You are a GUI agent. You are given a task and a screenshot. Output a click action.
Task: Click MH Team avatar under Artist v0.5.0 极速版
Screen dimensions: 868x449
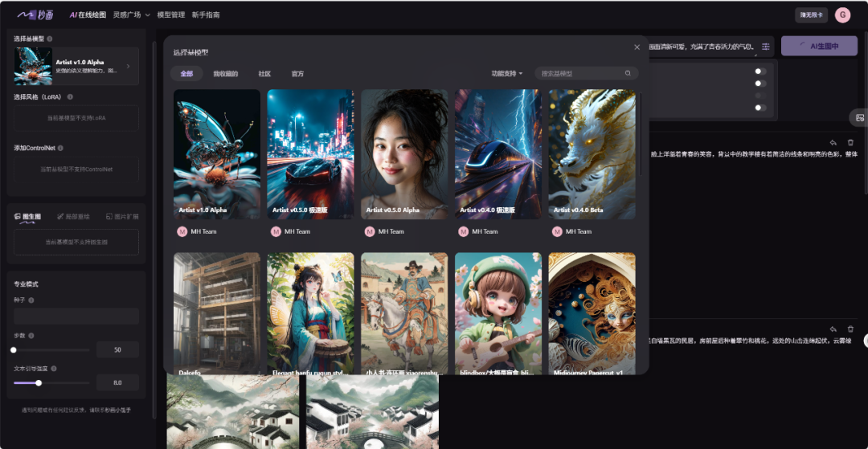pos(276,231)
